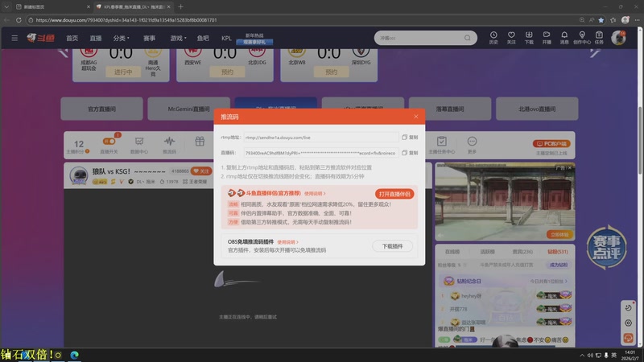The image size is (644, 362).
Task: Refresh the browser page
Action: pos(19,19)
